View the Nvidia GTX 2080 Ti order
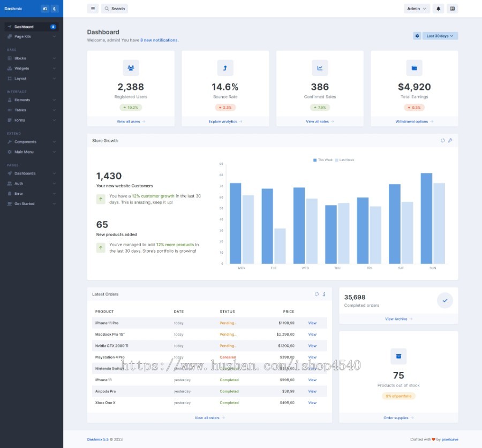Screen dimensions: 482x448 (x=312, y=346)
